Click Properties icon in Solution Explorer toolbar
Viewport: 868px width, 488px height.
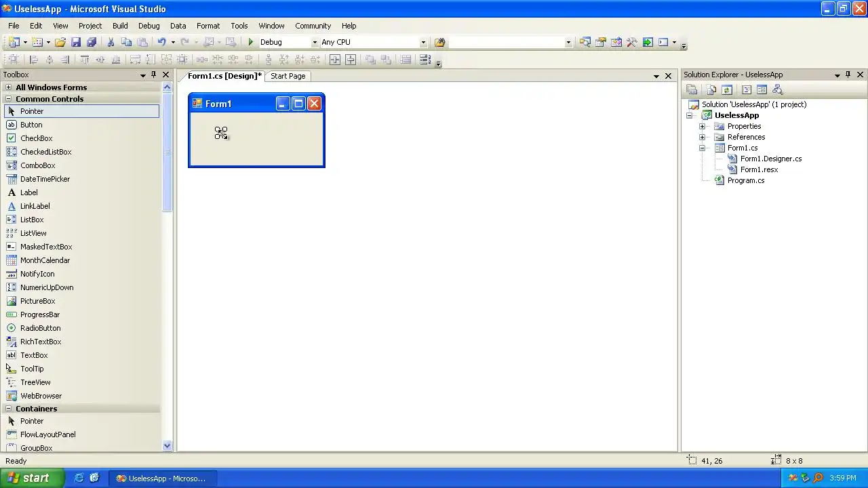[692, 89]
